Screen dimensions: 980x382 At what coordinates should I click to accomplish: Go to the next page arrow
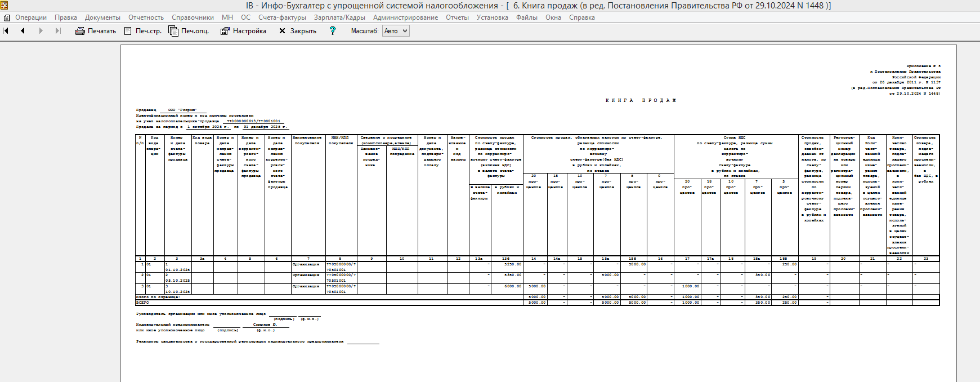[41, 31]
